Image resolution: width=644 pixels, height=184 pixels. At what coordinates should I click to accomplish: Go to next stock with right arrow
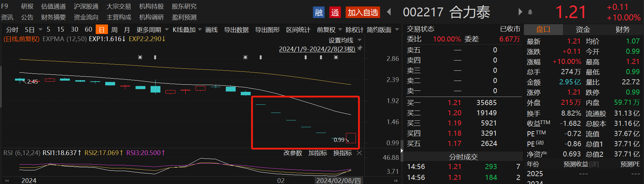tap(520, 12)
